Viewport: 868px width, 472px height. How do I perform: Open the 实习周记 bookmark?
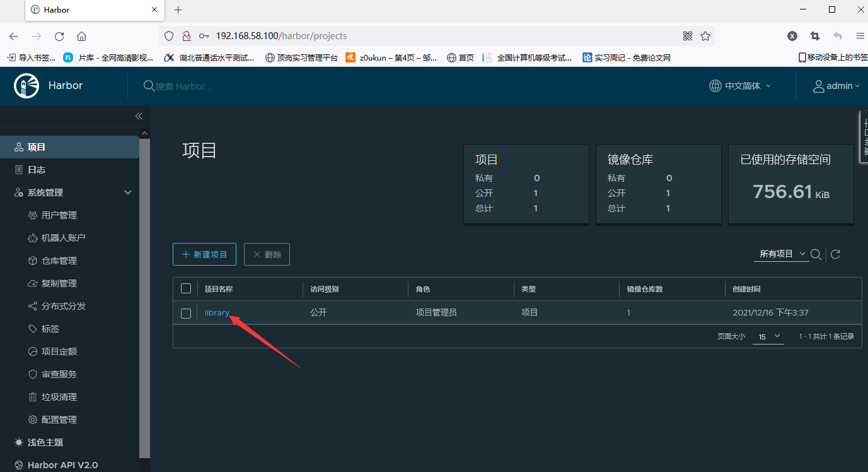point(627,57)
